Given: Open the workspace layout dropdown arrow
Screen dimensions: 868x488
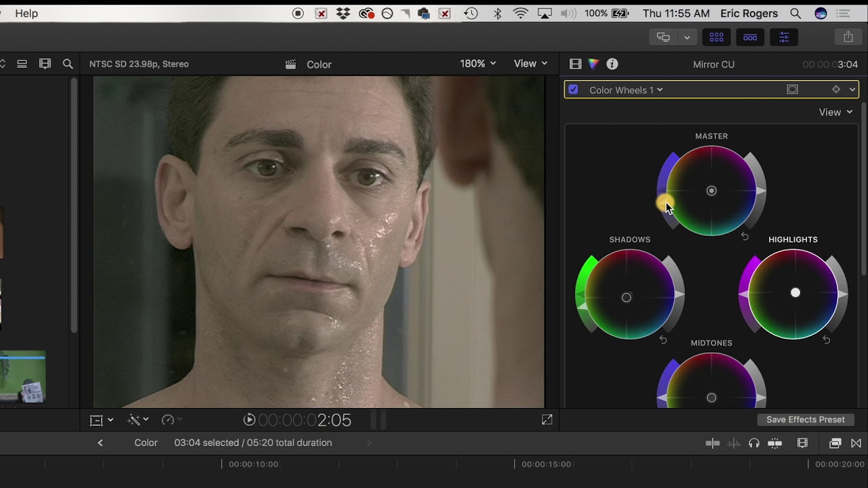Looking at the screenshot, I should click(687, 37).
